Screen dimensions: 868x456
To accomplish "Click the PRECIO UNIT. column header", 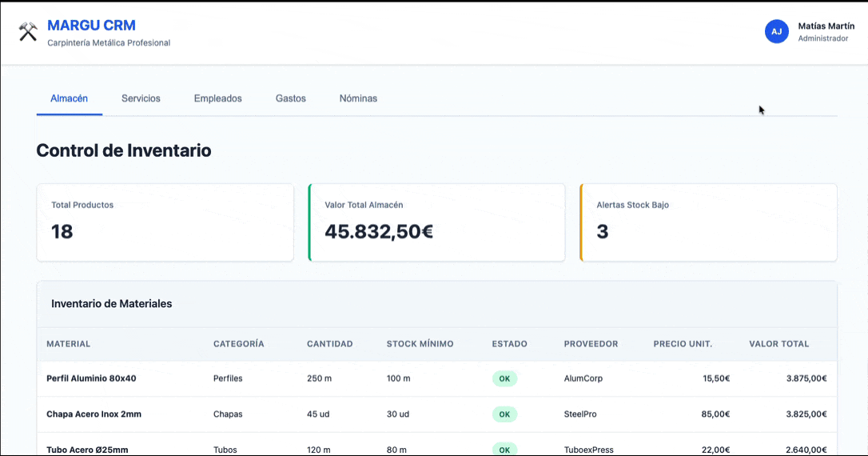I will pos(683,343).
